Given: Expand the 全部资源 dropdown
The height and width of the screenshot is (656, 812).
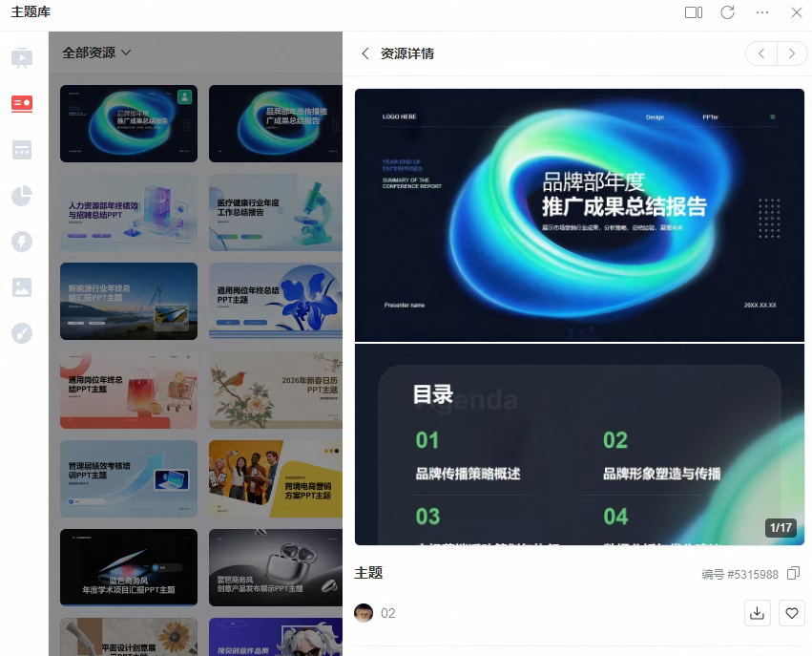Looking at the screenshot, I should 96,53.
